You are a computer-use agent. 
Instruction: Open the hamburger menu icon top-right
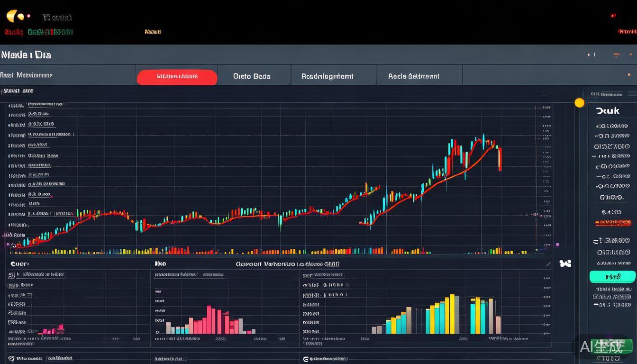tap(616, 55)
